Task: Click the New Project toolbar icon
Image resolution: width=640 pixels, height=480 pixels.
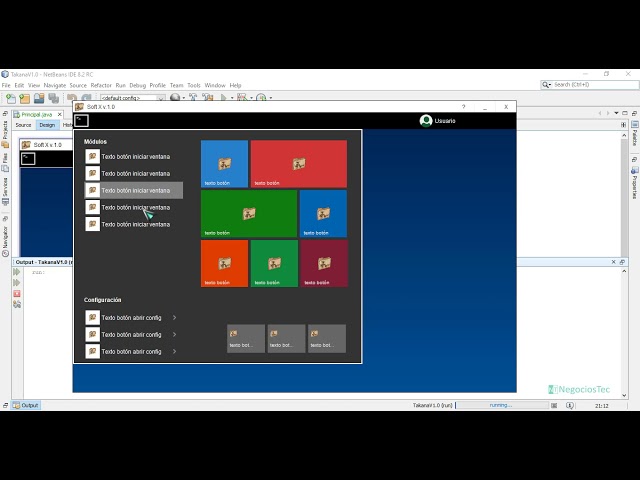Action: click(24, 98)
